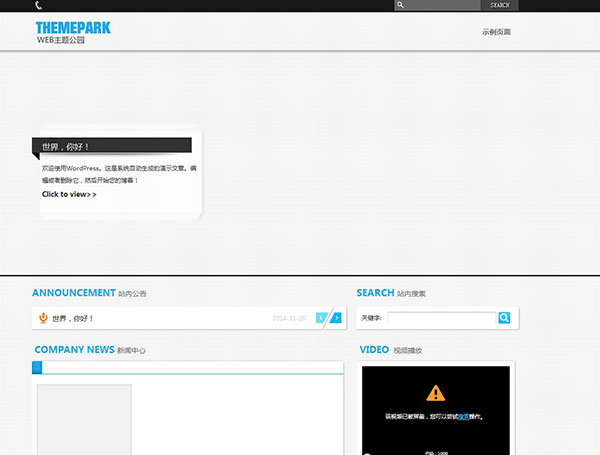Click the ANNOUNCEMENT section heading

tap(74, 293)
